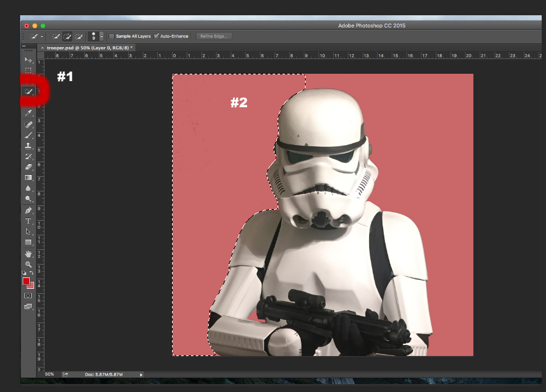Enable Sample All Layers checkbox
This screenshot has width=546, height=392.
point(112,36)
